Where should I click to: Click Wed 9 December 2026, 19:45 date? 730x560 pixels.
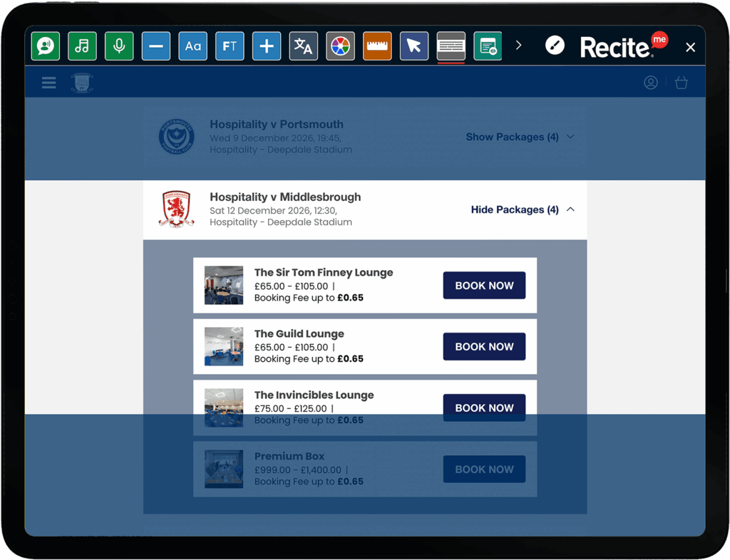[x=276, y=138]
